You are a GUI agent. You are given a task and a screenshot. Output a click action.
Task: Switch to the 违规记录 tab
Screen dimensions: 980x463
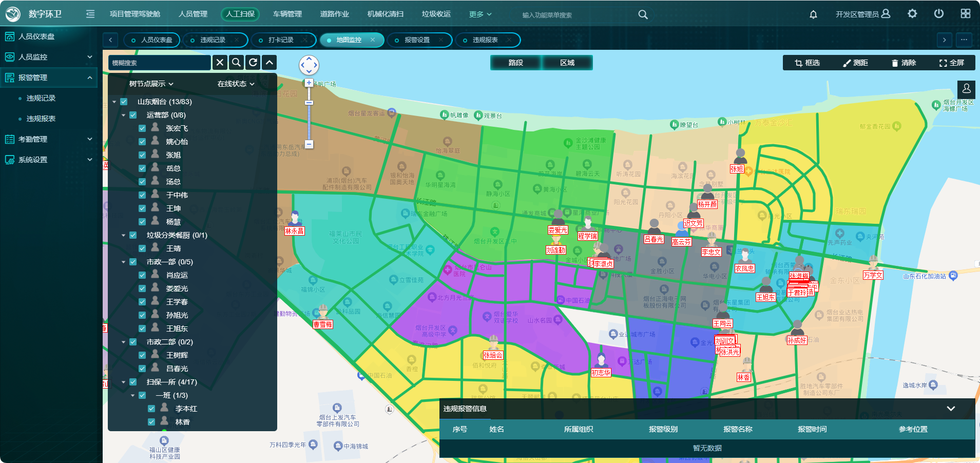point(213,40)
